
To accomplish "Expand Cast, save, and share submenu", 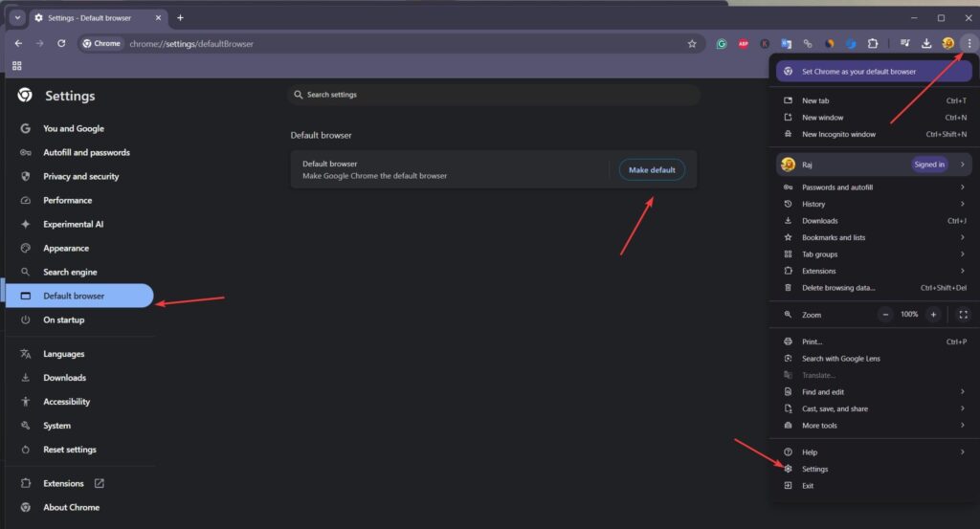I will click(874, 409).
